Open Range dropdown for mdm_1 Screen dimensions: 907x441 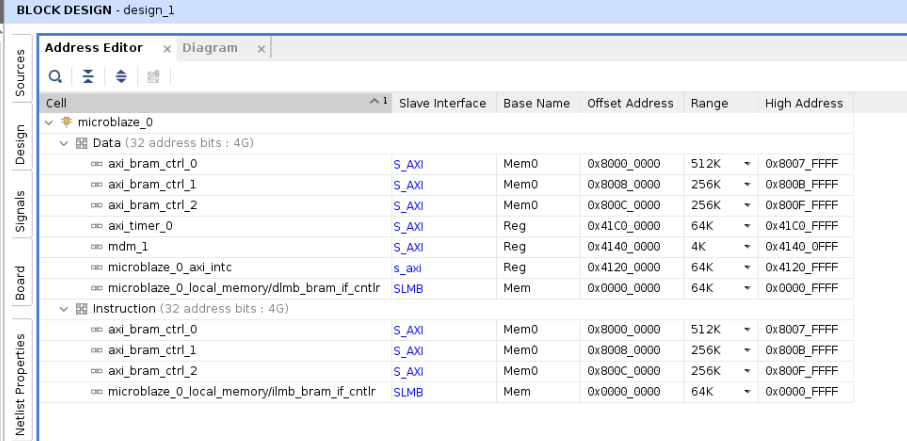pos(747,248)
